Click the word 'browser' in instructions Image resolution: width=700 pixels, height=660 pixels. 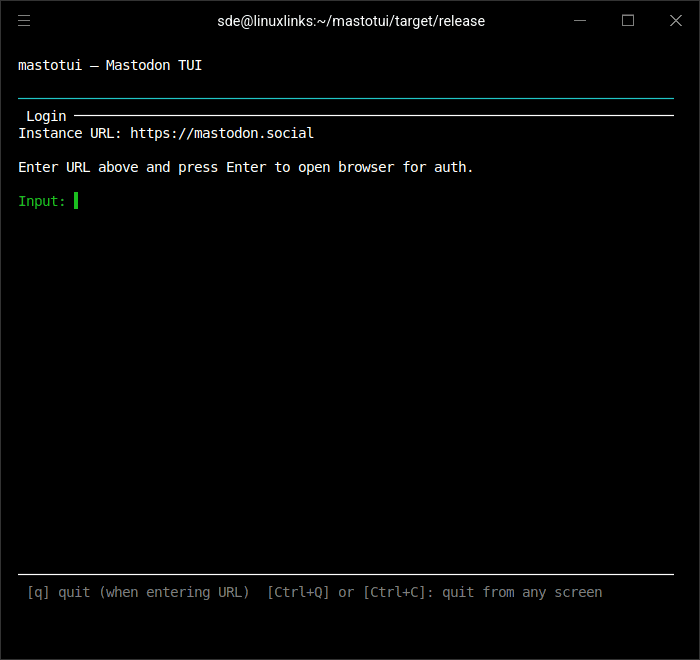click(366, 167)
